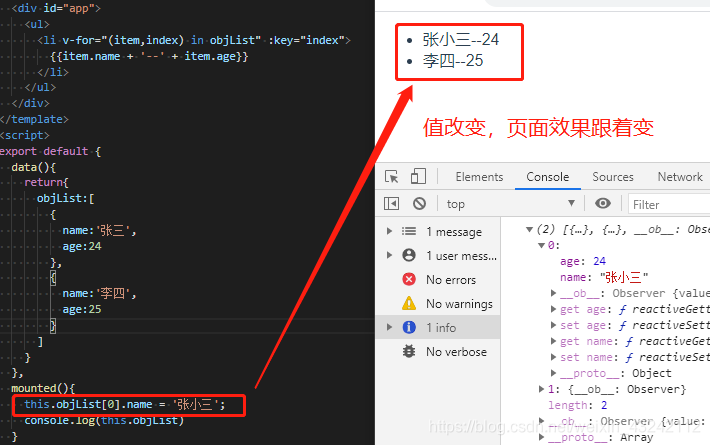Click the message list icon
Viewport: 710px width, 445px height.
(409, 231)
